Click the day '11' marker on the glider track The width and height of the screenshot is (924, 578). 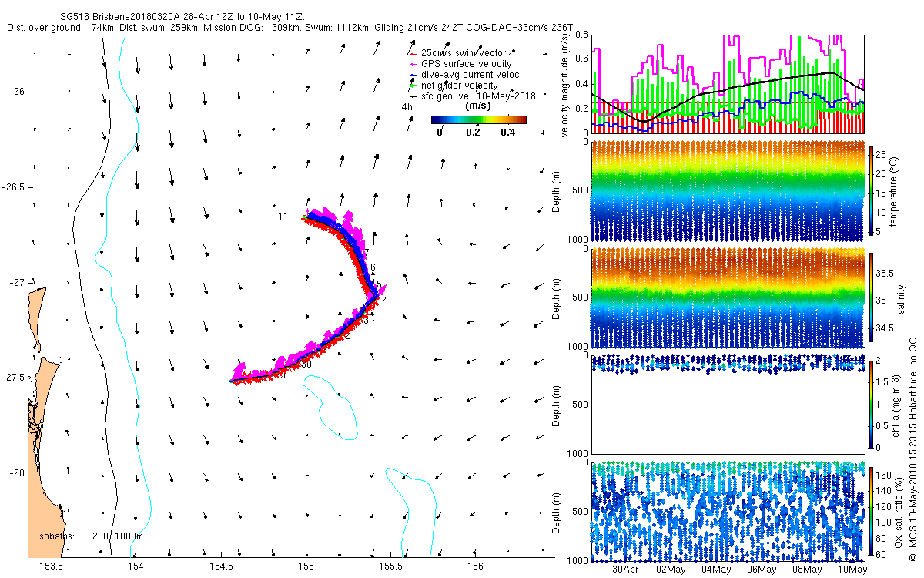pyautogui.click(x=283, y=217)
